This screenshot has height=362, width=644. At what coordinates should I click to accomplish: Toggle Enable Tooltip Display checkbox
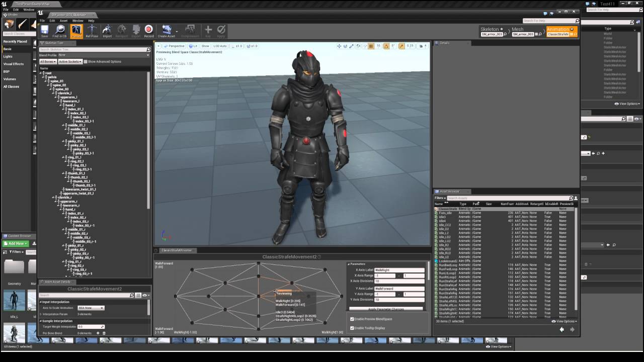coord(352,328)
